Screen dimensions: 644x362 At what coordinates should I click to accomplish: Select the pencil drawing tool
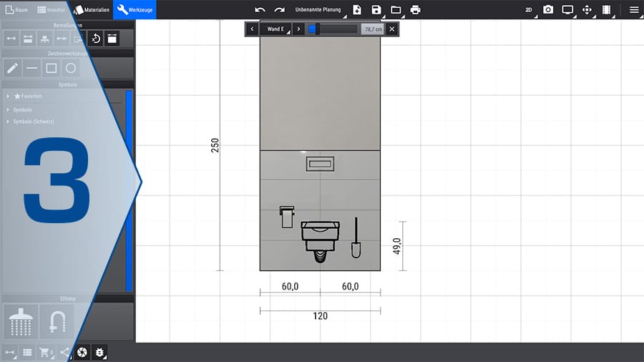click(x=12, y=69)
